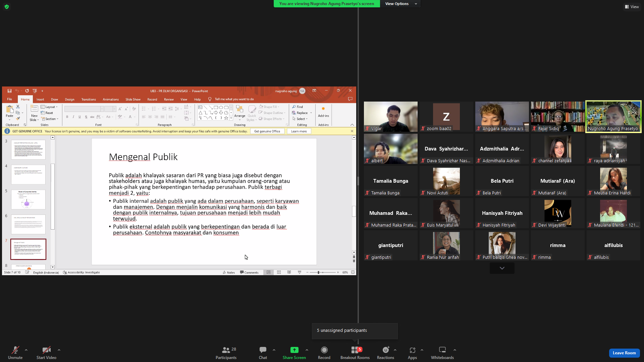This screenshot has width=644, height=362.
Task: Show more participants with the down chevron
Action: click(x=502, y=268)
